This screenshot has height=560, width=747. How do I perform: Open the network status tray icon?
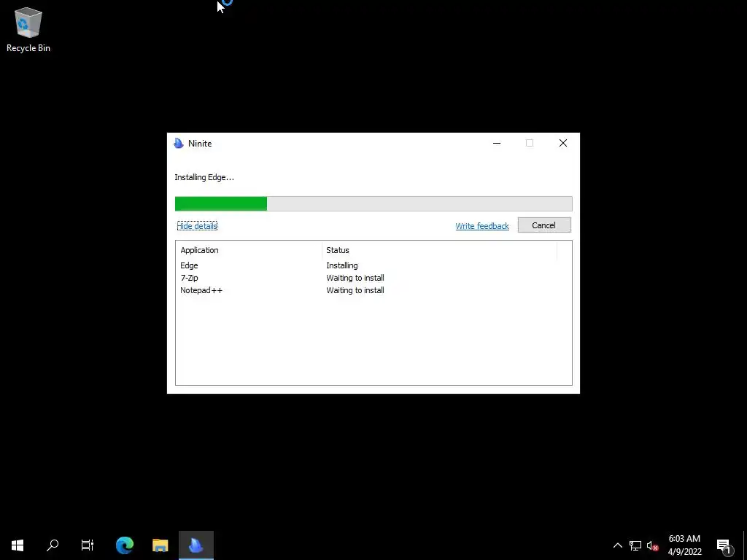tap(635, 545)
